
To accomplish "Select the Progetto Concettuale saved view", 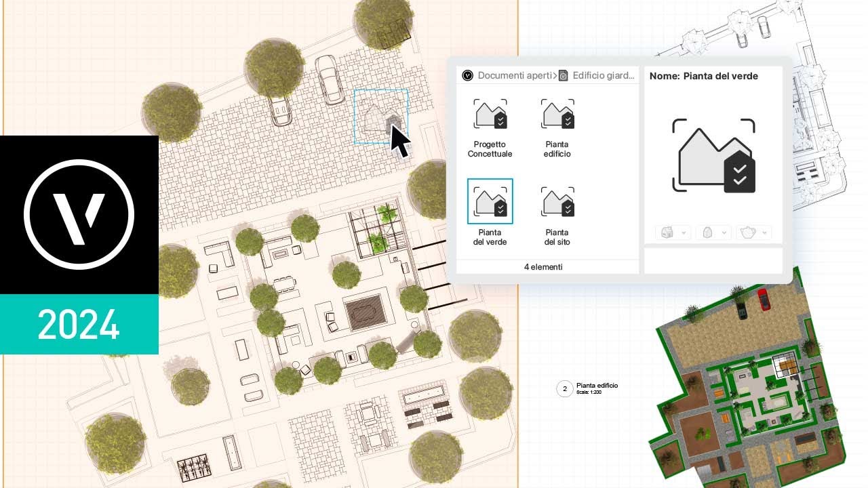I will (490, 127).
